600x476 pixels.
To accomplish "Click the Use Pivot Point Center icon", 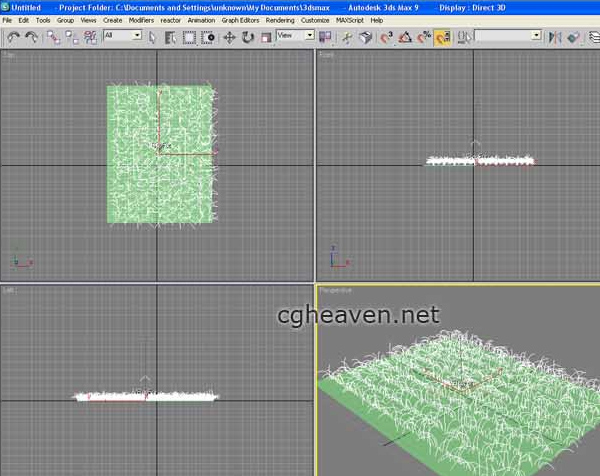I will tap(325, 37).
